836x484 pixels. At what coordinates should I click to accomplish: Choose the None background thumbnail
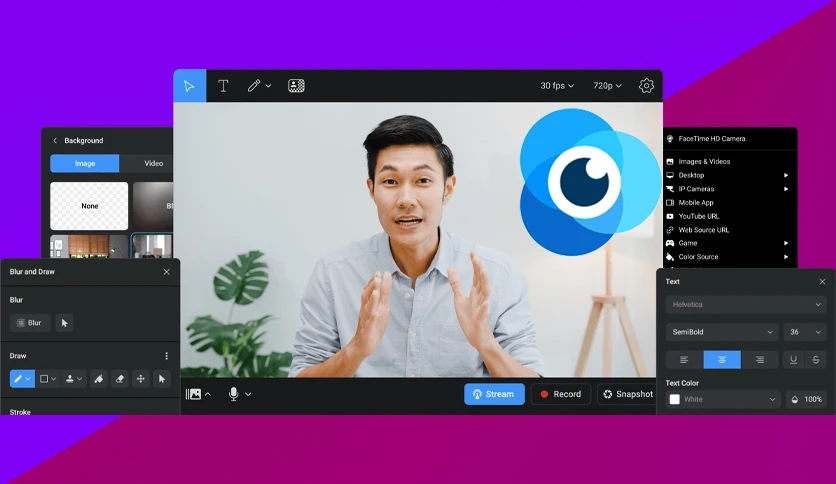pyautogui.click(x=89, y=206)
